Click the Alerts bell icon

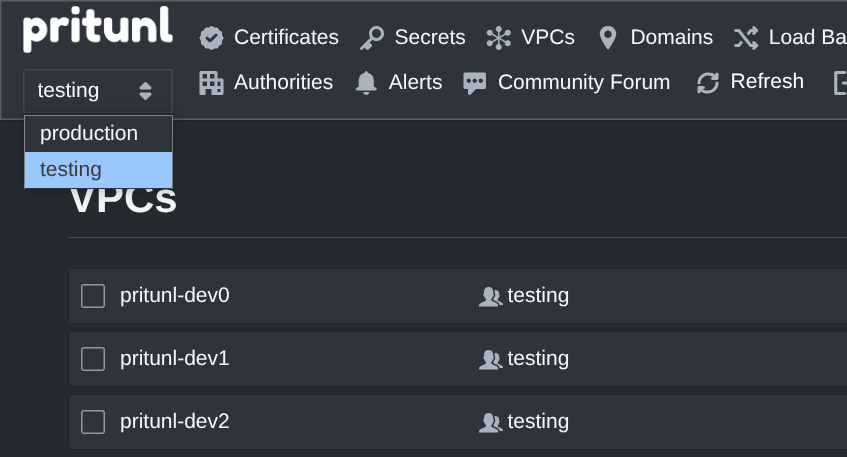pyautogui.click(x=367, y=83)
